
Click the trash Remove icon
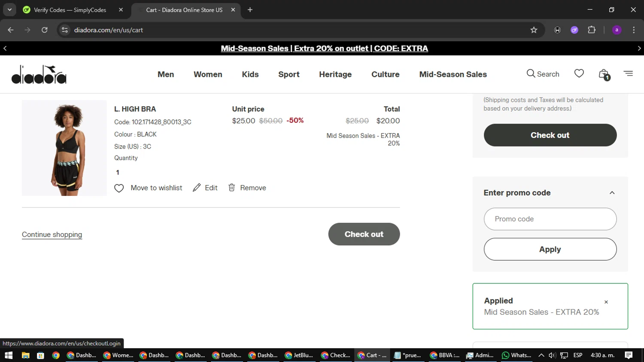tap(232, 188)
